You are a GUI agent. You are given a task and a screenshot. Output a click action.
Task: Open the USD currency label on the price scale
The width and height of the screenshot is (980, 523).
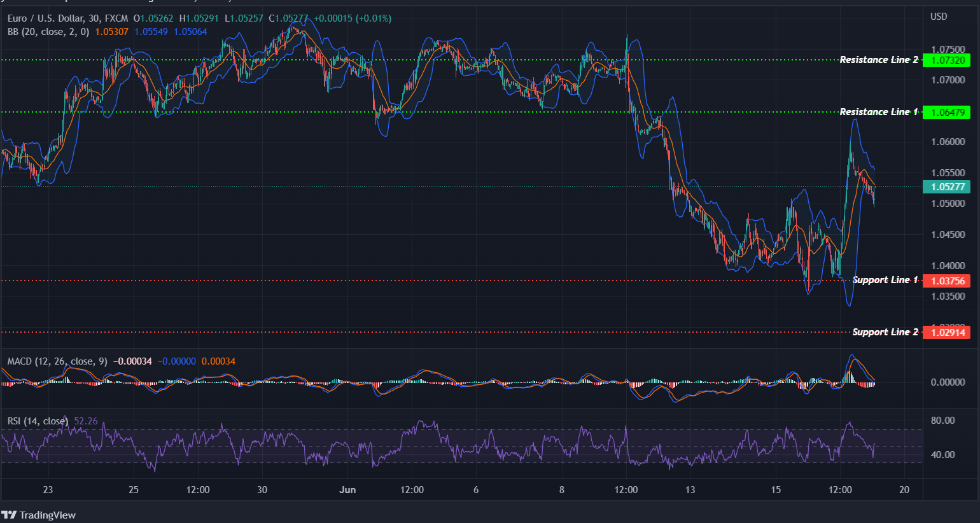(940, 16)
